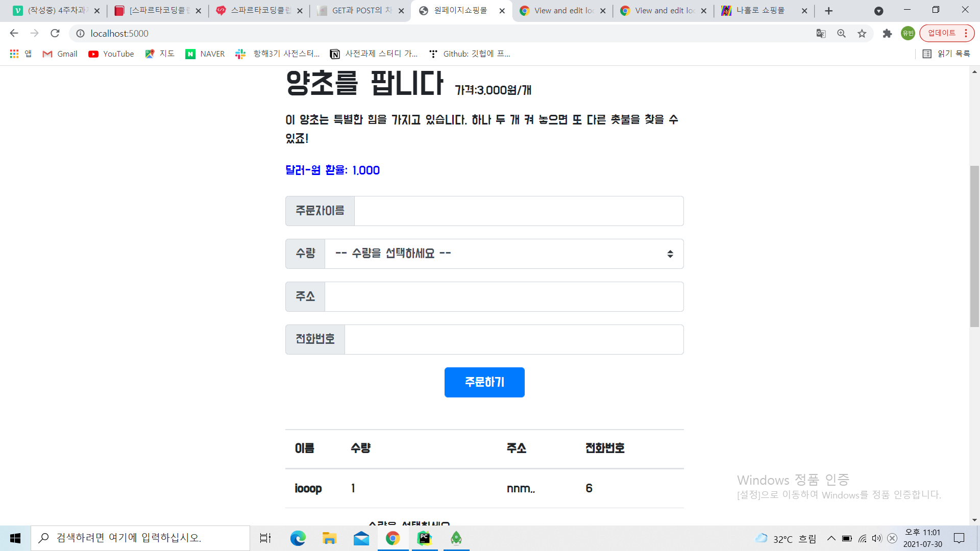
Task: Expand hidden system tray icons chevron
Action: [x=831, y=538]
